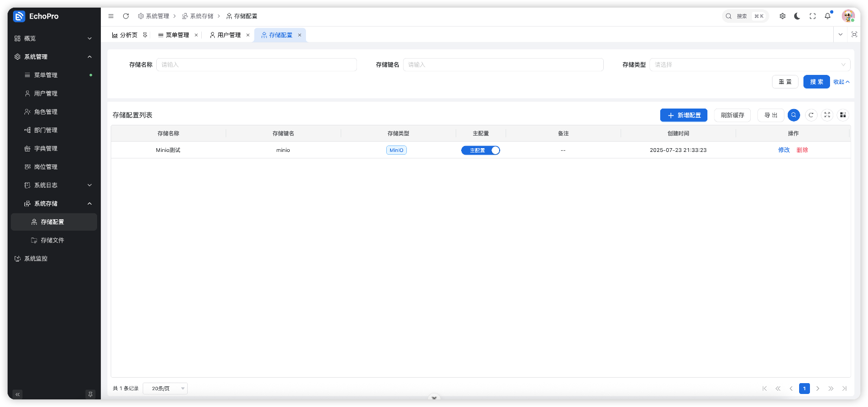Screen dimensions: 868x407
Task: Open the settings gear in header
Action: 782,16
